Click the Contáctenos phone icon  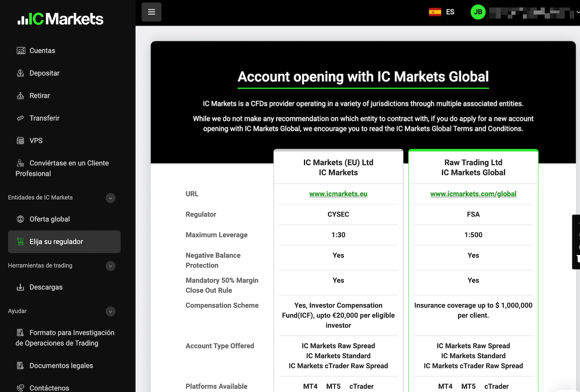(x=20, y=388)
